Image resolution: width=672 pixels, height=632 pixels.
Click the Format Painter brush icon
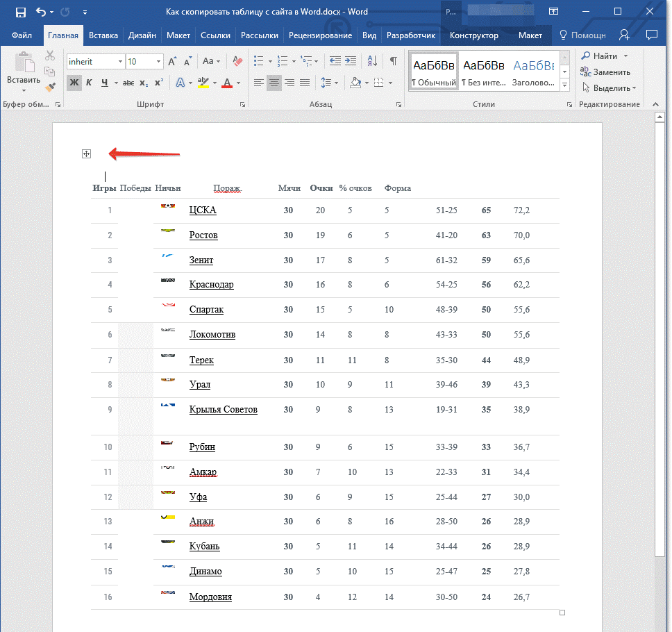[x=51, y=88]
